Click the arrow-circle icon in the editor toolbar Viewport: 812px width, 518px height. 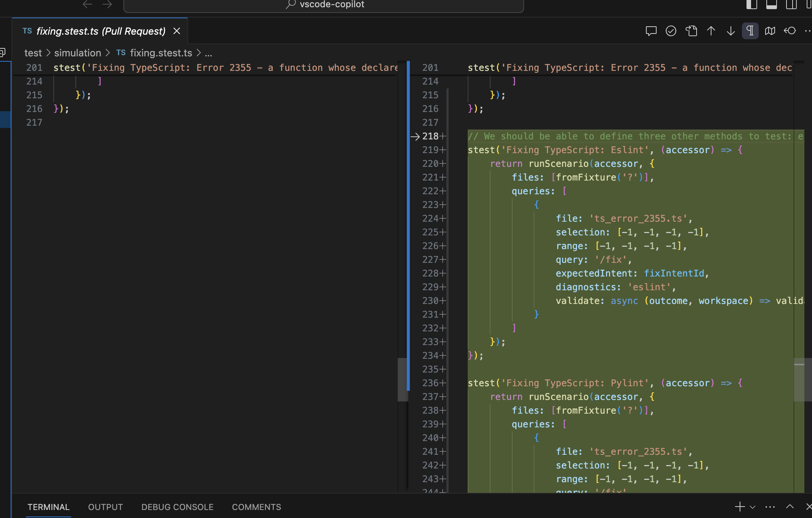pos(790,31)
